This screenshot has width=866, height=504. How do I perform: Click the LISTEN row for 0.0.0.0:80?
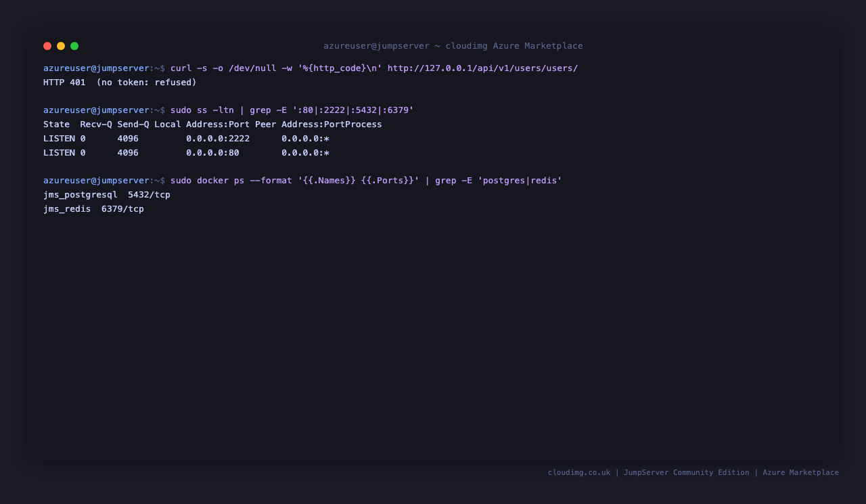(x=186, y=153)
